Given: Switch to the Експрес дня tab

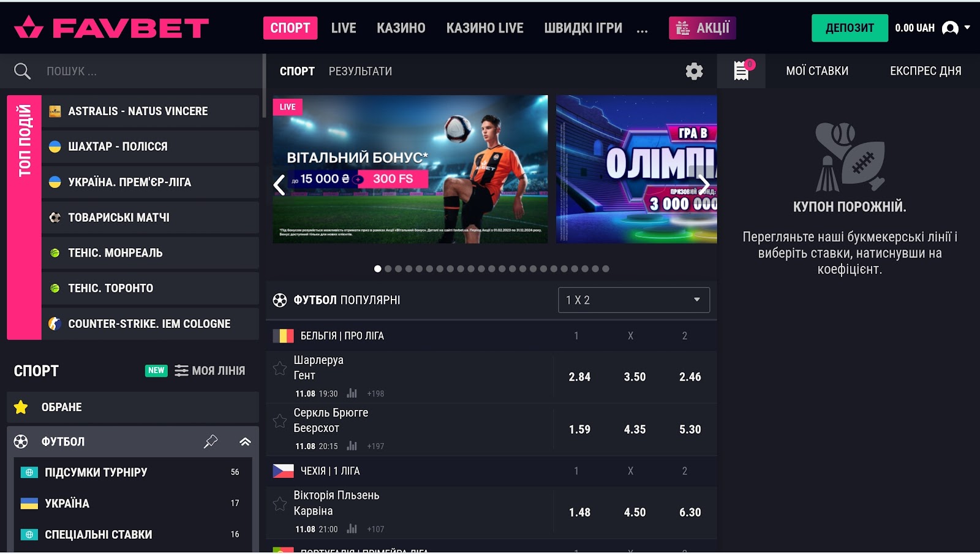Looking at the screenshot, I should [925, 70].
